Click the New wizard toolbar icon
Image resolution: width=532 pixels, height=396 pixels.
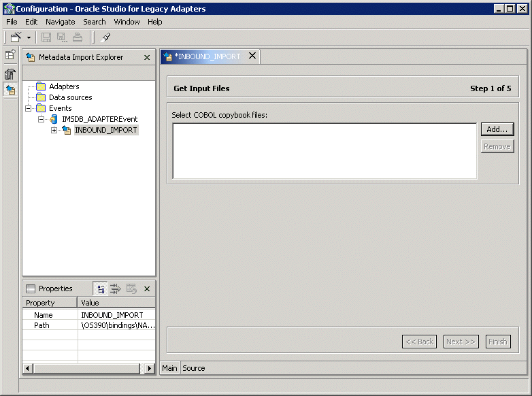coord(16,37)
